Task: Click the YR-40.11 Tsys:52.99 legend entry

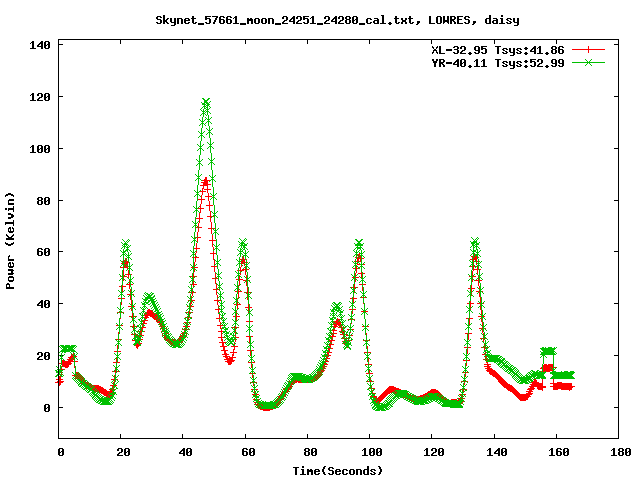Action: coord(498,63)
